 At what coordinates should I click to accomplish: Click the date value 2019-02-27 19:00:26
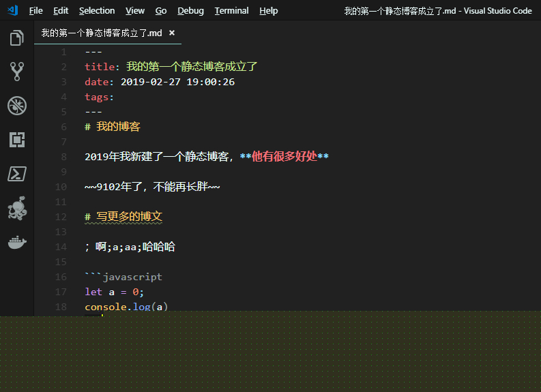tap(177, 82)
